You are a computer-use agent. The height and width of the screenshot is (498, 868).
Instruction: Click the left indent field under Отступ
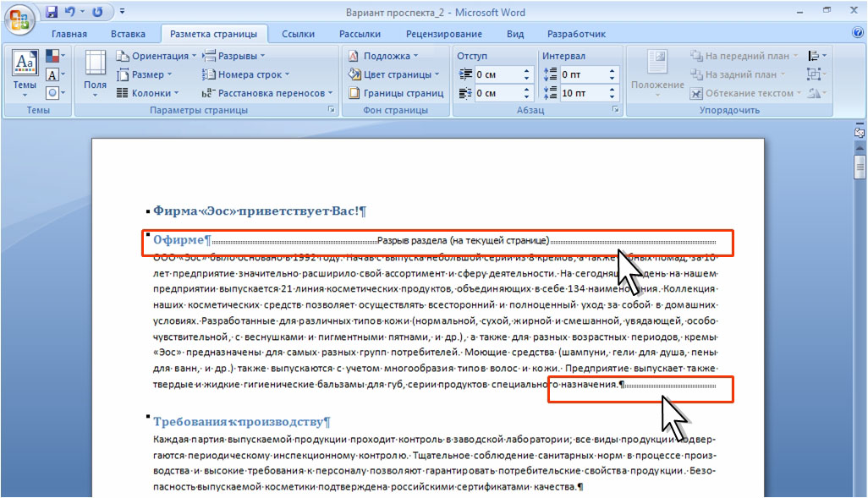(x=497, y=74)
